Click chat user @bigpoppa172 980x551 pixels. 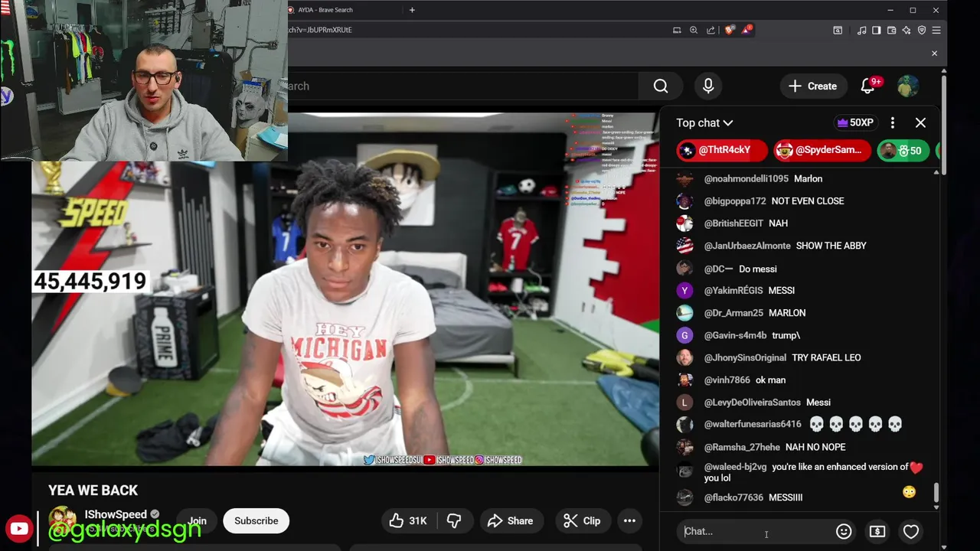point(734,201)
